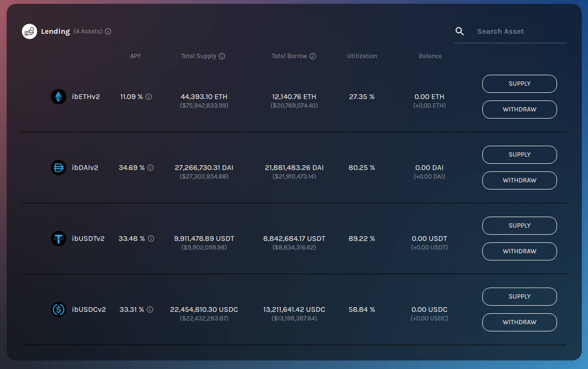Click the ($20,769,074.40) borrow value
Screen dimensions: 588x369
(294, 106)
